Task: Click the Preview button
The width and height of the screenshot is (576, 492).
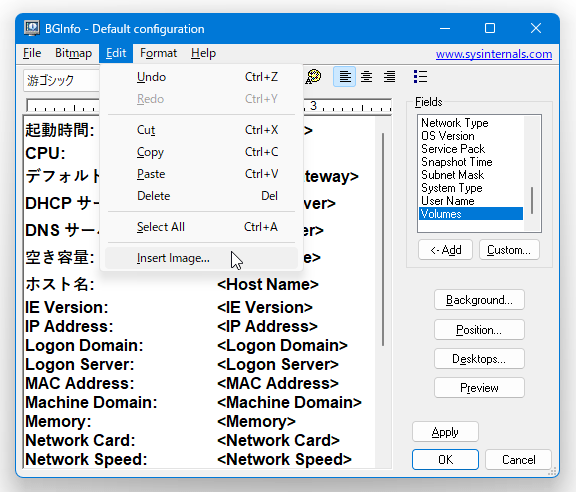Action: 479,388
